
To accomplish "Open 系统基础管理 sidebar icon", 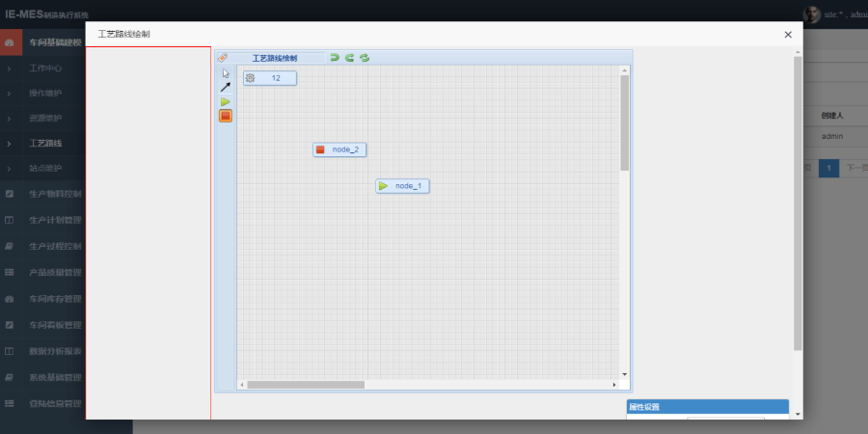I will [10, 377].
